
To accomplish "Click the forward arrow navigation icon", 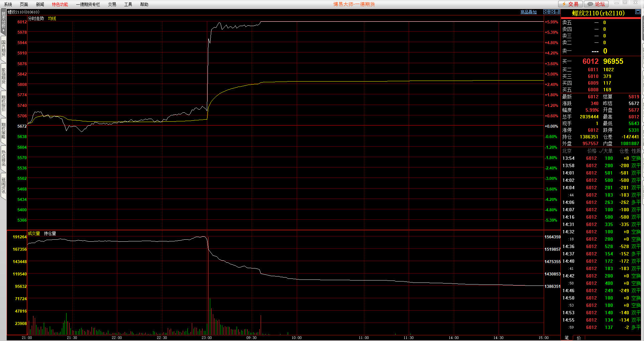I will point(551,12).
